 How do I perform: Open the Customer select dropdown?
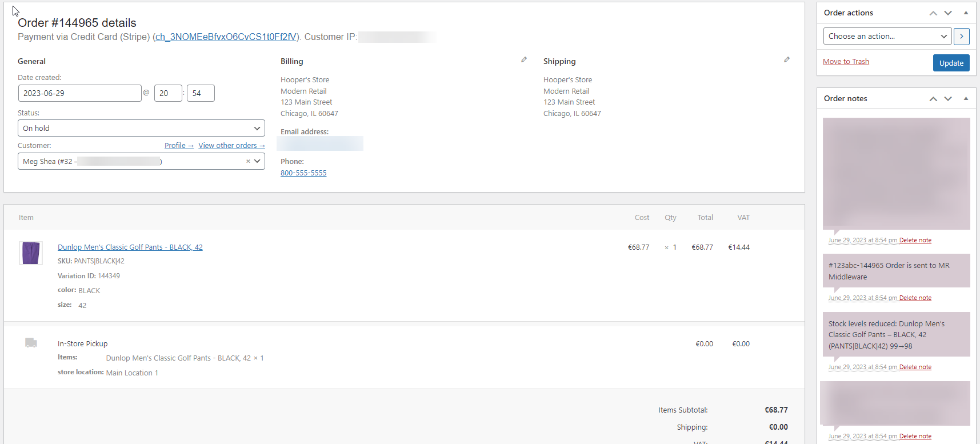(141, 161)
